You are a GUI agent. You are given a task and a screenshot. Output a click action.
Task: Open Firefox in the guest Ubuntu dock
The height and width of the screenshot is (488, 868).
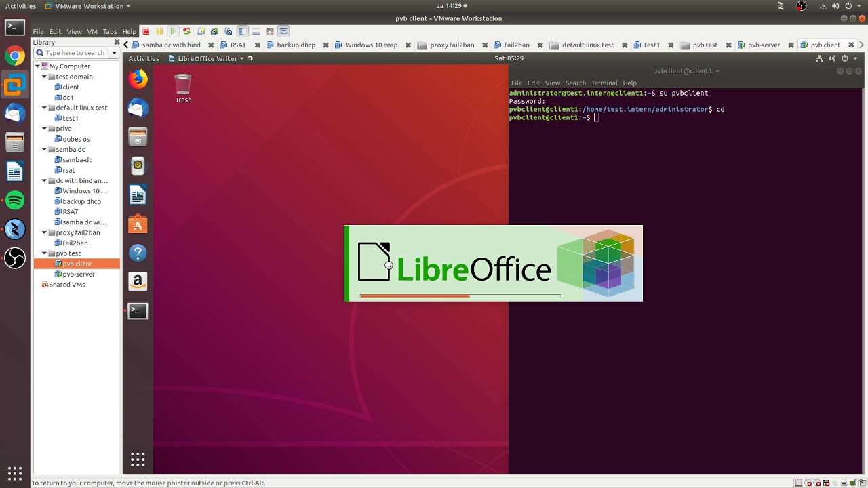pos(138,79)
